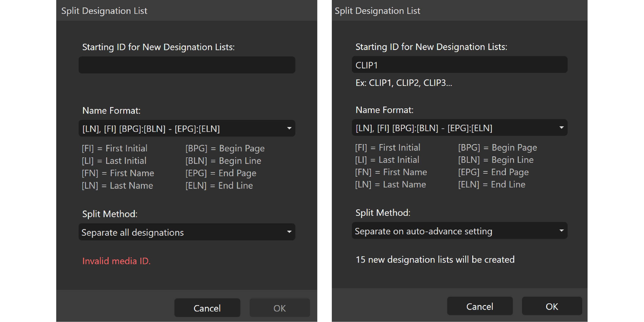Click the Name Format arrow in the right dialog

coord(561,128)
